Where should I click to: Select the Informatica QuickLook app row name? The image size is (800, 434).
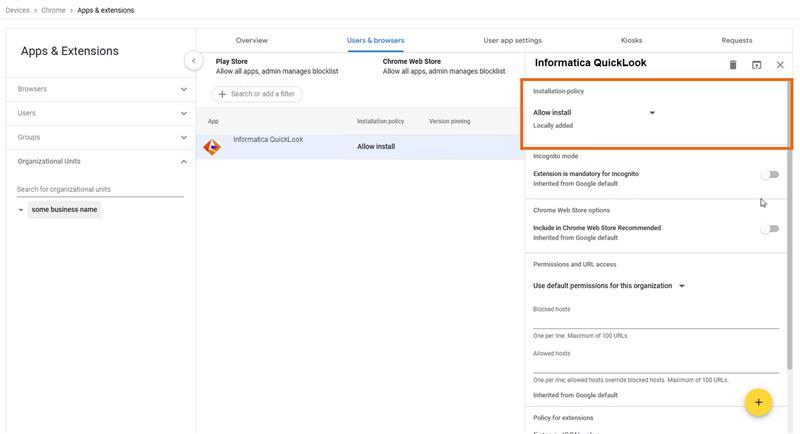pyautogui.click(x=268, y=139)
